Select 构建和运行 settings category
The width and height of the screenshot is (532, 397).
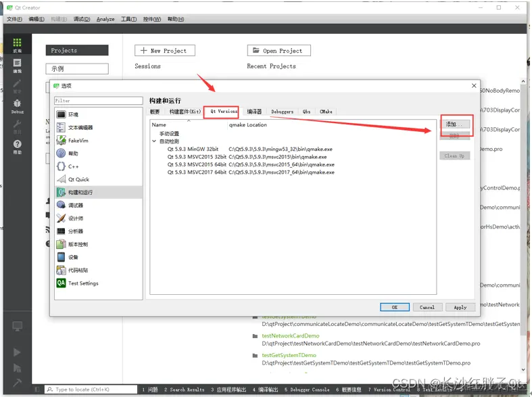(99, 192)
